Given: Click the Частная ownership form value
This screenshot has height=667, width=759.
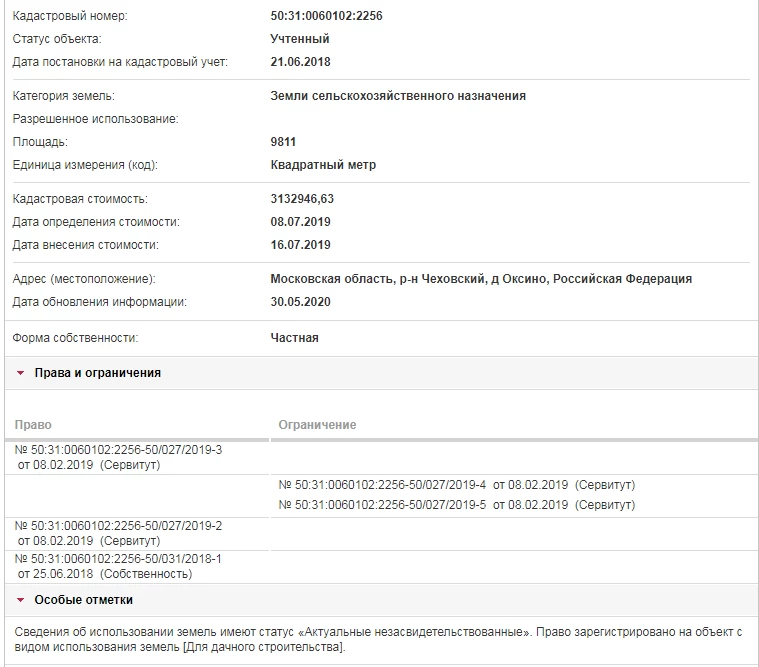Looking at the screenshot, I should click(x=294, y=338).
